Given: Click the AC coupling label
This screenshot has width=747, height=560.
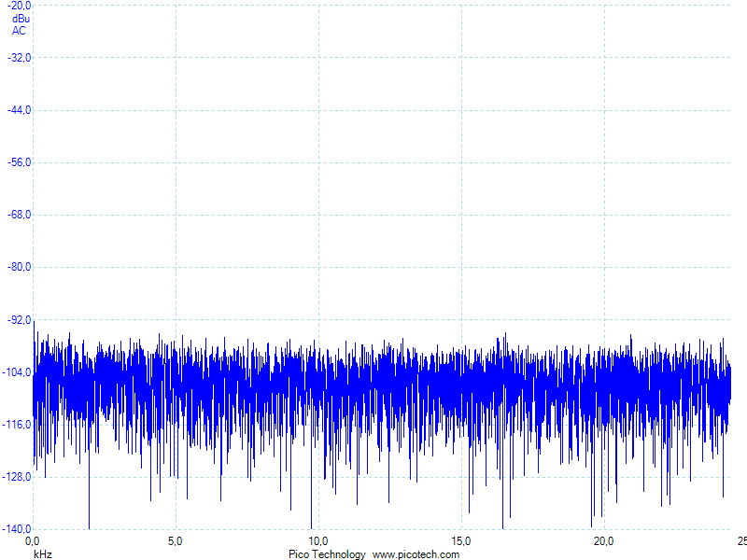Looking at the screenshot, I should 19,31.
